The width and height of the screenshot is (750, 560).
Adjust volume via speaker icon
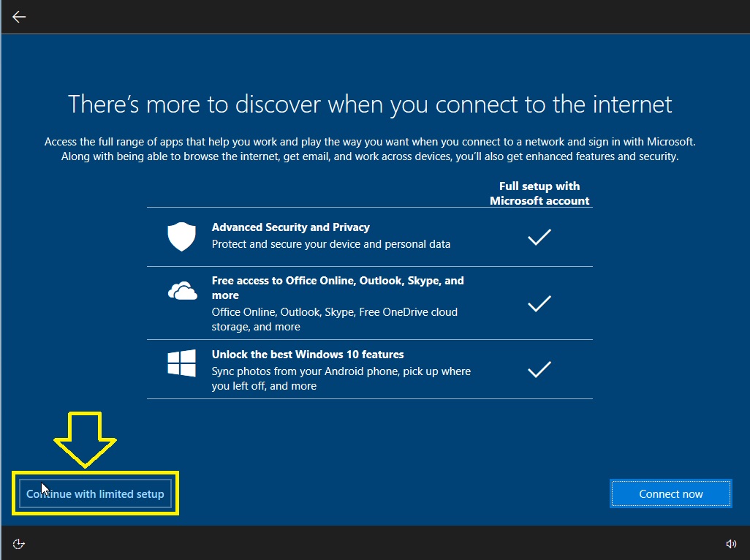731,544
